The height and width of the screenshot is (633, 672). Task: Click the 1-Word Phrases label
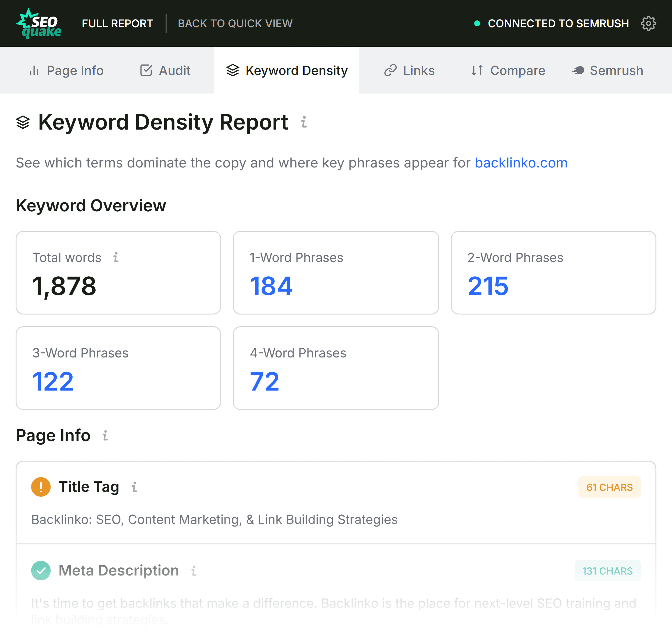[x=296, y=258]
